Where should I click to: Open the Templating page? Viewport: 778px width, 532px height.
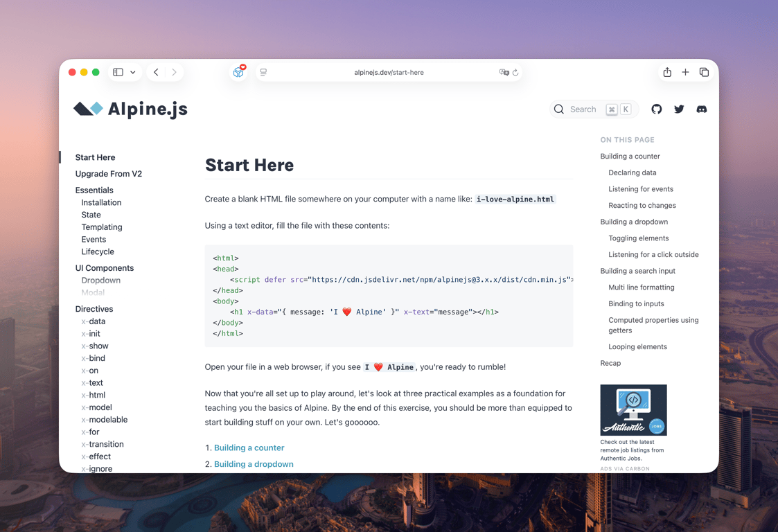[x=102, y=227]
